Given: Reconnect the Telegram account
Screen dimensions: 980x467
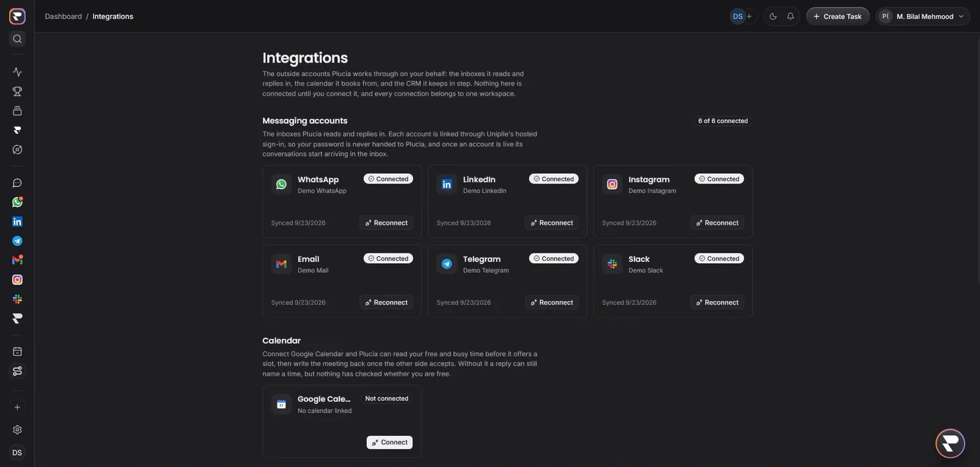Looking at the screenshot, I should coord(551,302).
